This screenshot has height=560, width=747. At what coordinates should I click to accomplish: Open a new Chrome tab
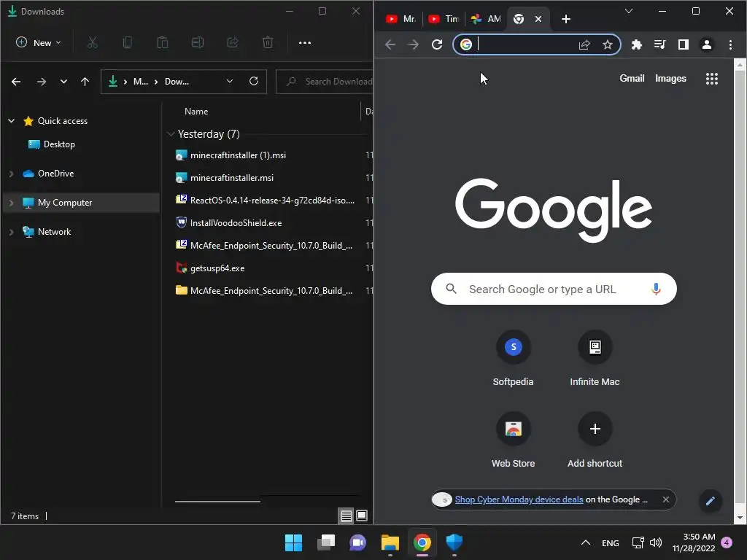[565, 19]
